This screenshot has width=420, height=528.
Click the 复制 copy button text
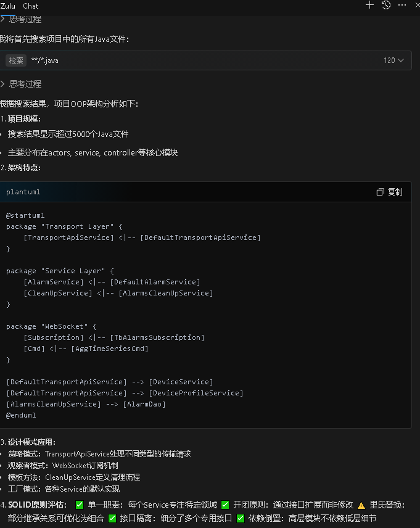coord(395,192)
